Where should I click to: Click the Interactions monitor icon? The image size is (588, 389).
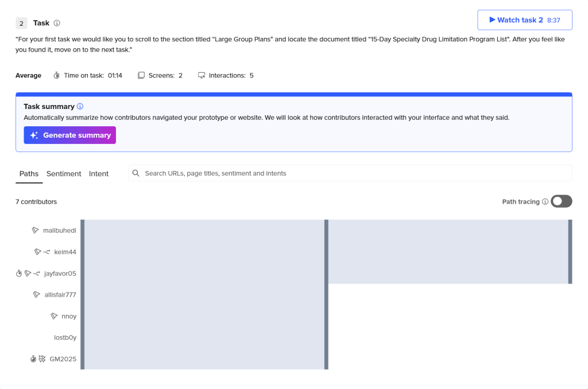tap(202, 76)
